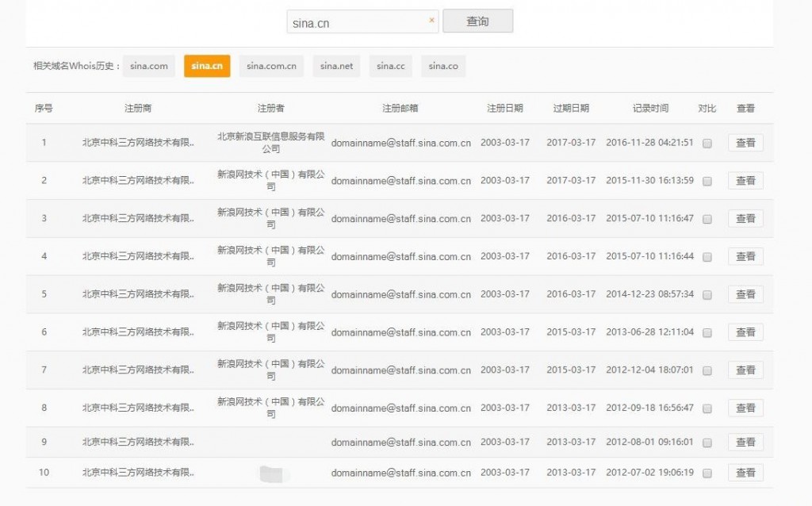Click the 注册商 column header

(x=138, y=108)
